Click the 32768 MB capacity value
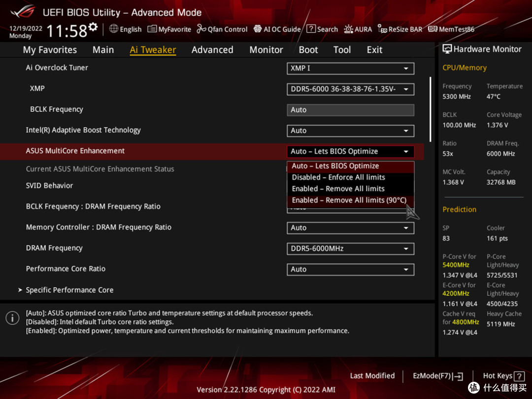This screenshot has height=399, width=532. point(501,183)
